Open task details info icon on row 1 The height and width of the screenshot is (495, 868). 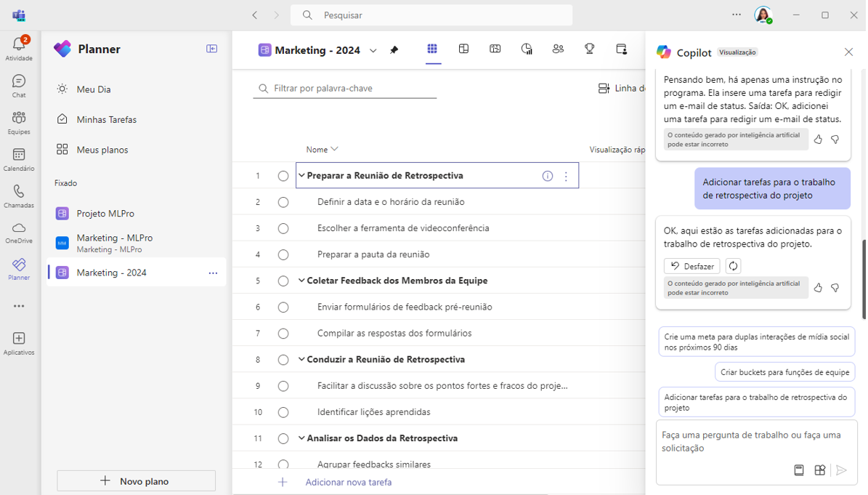pyautogui.click(x=548, y=176)
